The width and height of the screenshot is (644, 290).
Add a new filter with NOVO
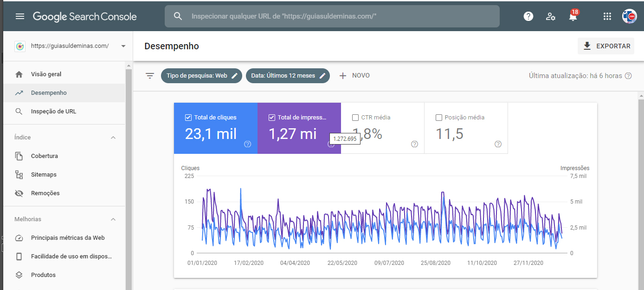coord(354,76)
